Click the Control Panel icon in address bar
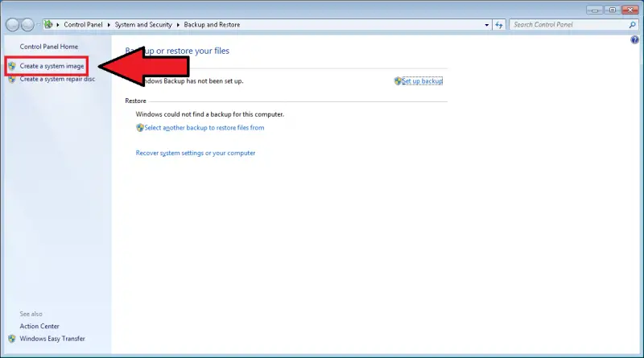 48,25
